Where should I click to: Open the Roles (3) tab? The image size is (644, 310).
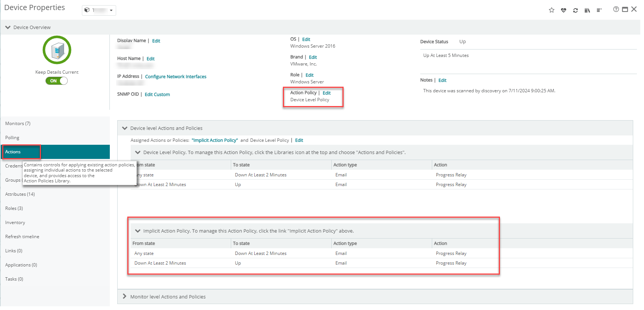click(55, 208)
